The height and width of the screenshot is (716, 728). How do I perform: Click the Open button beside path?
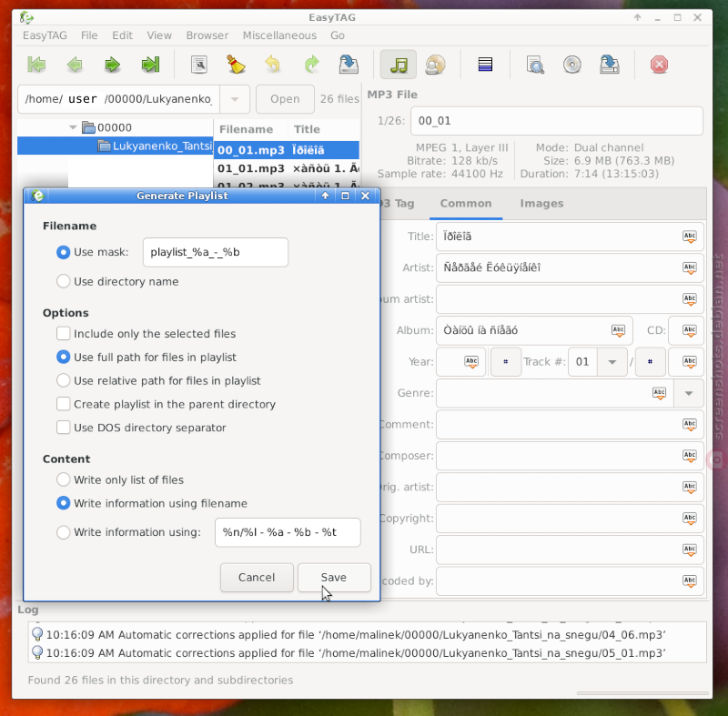click(x=285, y=99)
